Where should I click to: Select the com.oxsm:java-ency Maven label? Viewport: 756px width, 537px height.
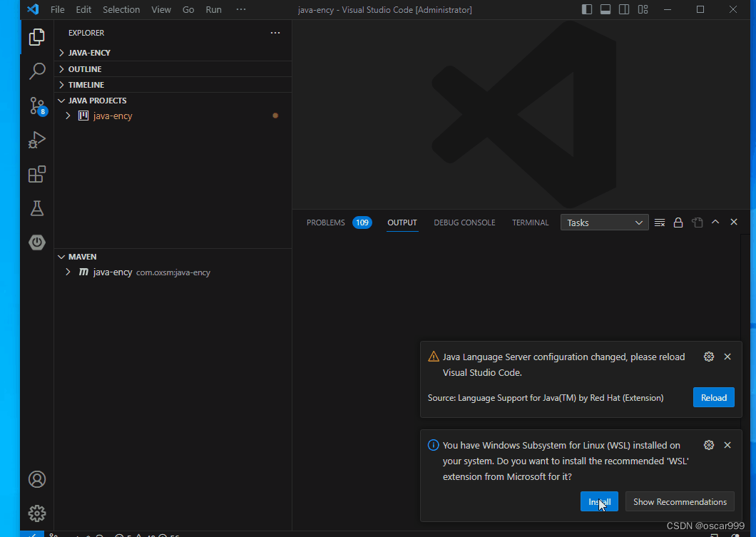click(173, 273)
